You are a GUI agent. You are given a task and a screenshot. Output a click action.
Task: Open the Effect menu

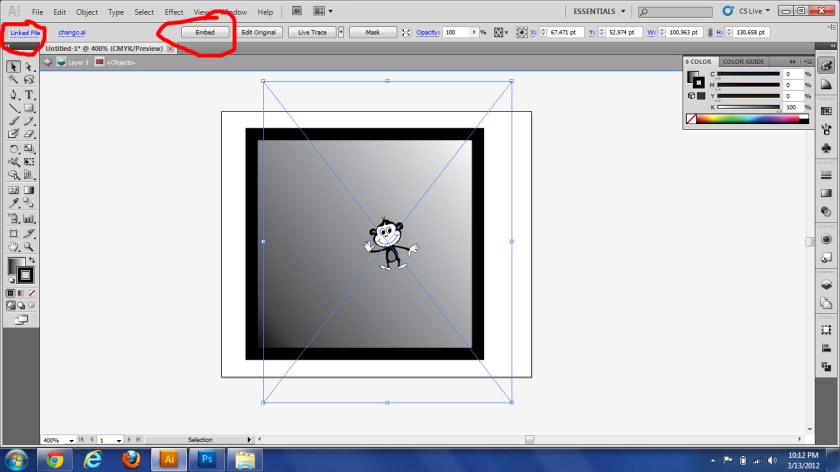click(174, 12)
